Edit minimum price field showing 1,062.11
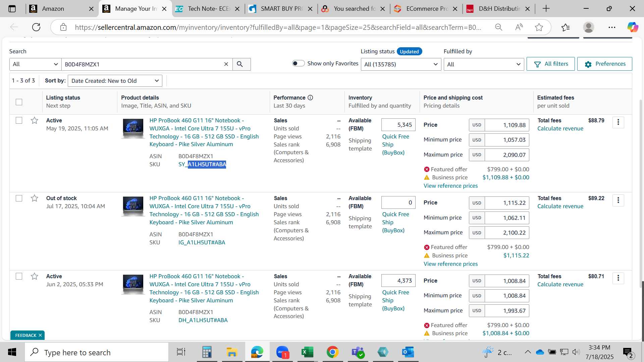This screenshot has width=644, height=362. (x=507, y=218)
